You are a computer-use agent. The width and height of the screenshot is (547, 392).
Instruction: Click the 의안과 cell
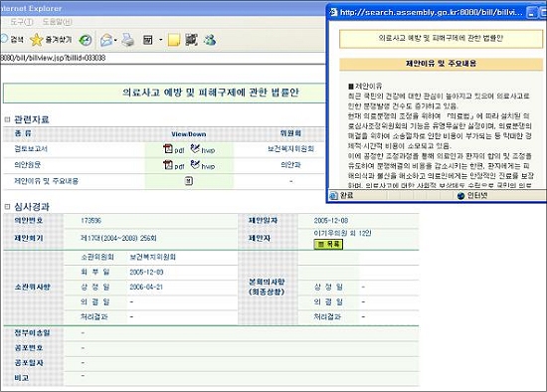coord(291,165)
